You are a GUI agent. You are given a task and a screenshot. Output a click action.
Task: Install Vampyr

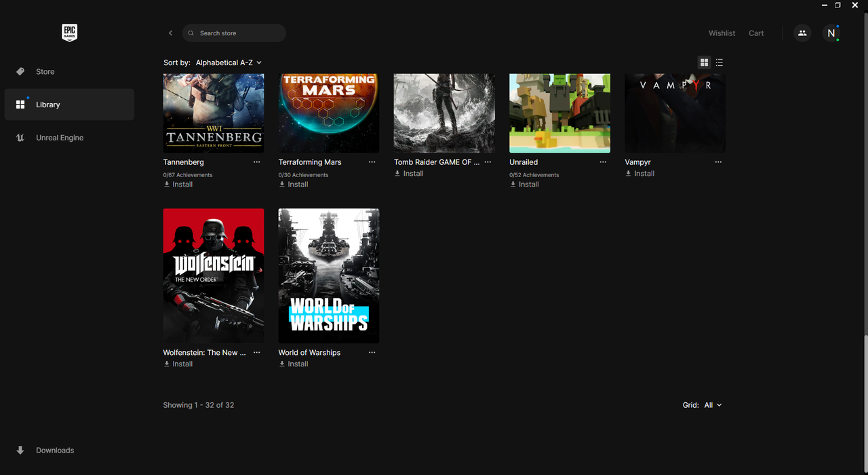[639, 174]
